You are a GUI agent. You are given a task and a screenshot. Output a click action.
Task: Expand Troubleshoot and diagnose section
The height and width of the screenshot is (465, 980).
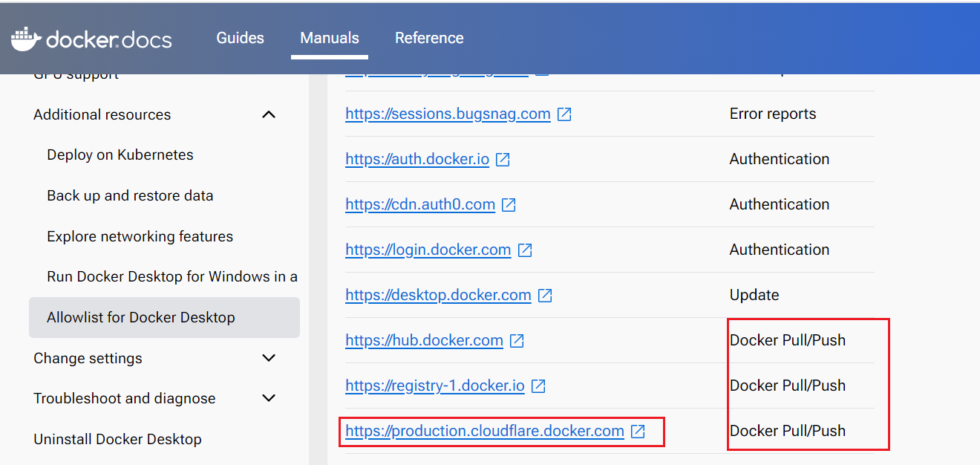pos(269,398)
